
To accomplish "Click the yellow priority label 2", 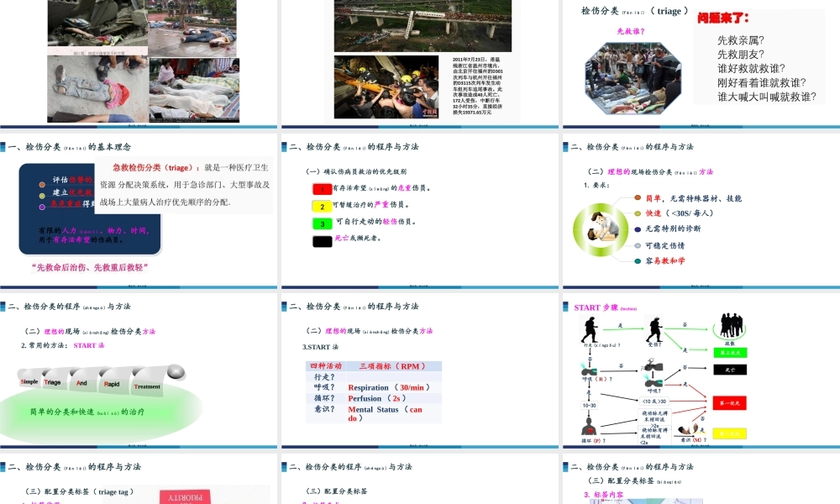I will (322, 206).
